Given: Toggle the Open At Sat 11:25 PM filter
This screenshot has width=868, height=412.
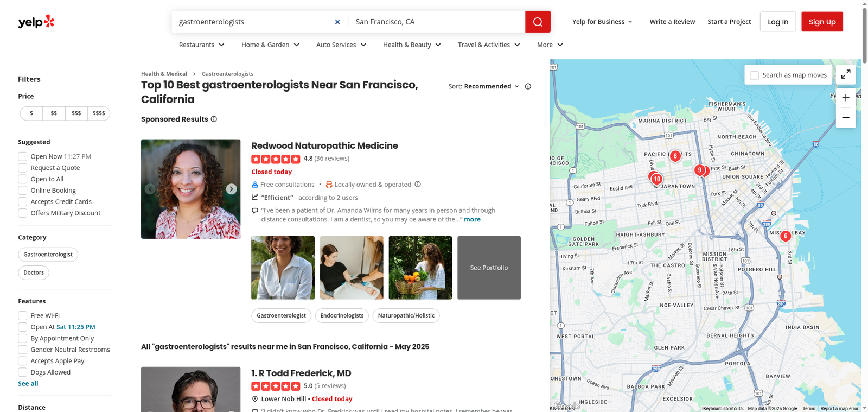Looking at the screenshot, I should click(x=23, y=327).
